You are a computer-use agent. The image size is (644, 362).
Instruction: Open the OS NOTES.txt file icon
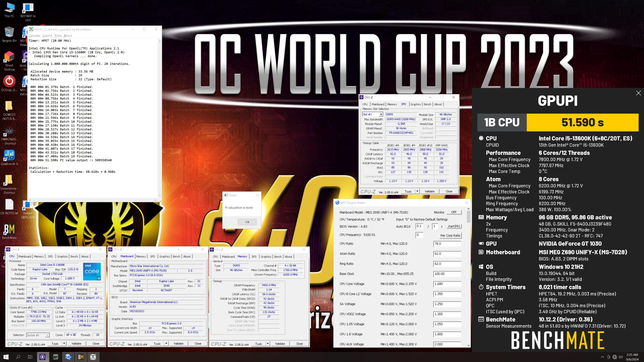tap(9, 207)
